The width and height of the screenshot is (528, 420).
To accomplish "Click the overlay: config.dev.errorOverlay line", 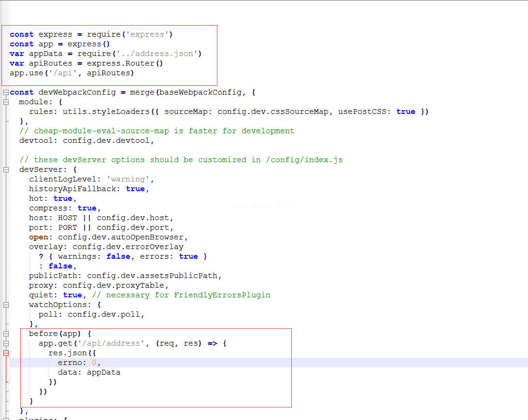I will (106, 247).
